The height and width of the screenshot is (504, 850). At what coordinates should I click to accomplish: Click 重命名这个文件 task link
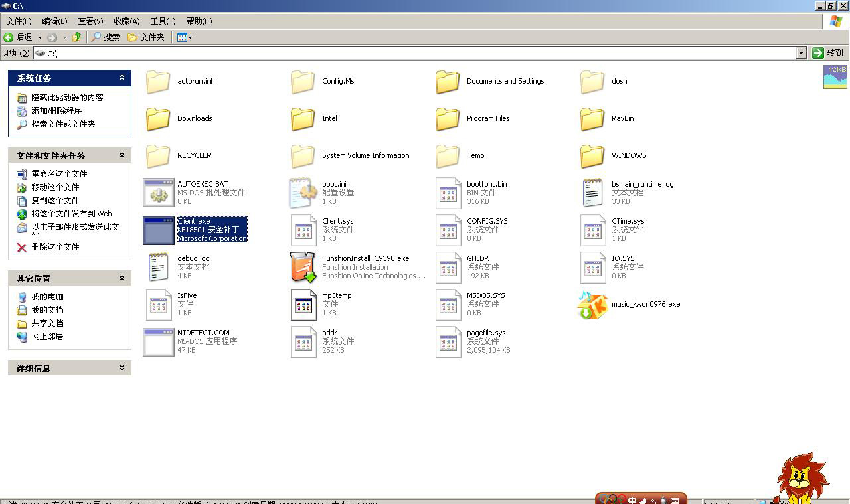point(59,174)
